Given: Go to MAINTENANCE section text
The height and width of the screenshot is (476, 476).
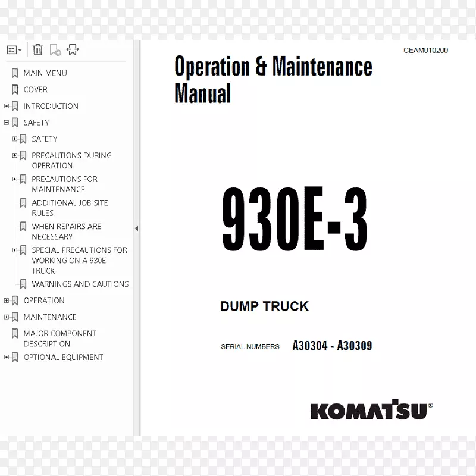Looking at the screenshot, I should click(x=50, y=317).
